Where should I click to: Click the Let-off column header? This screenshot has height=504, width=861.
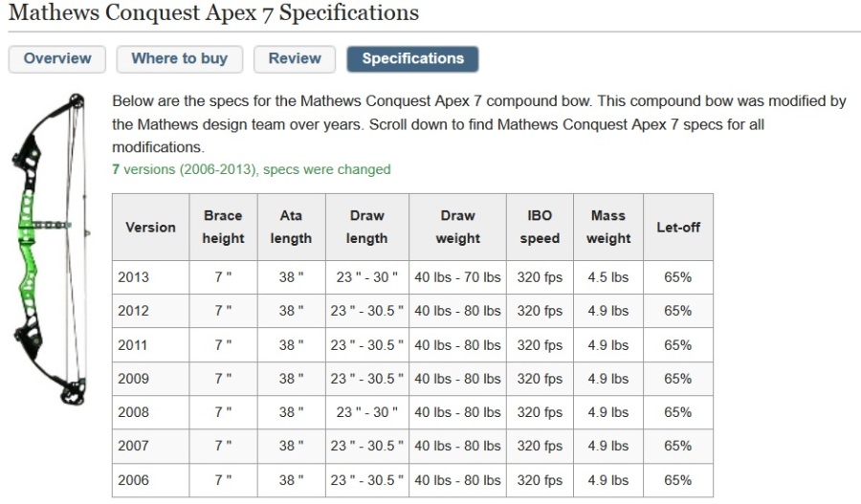point(677,228)
